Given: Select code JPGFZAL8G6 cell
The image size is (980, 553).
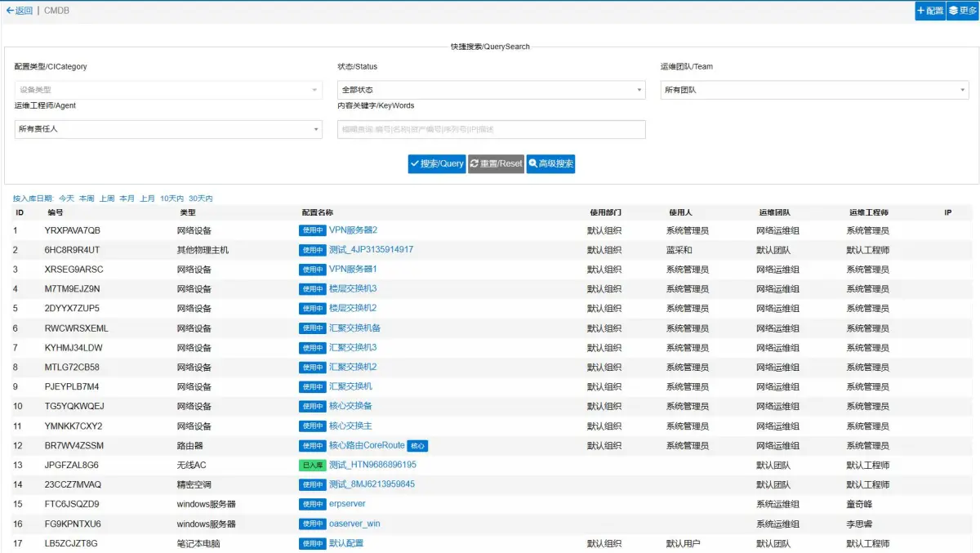Looking at the screenshot, I should coord(72,466).
